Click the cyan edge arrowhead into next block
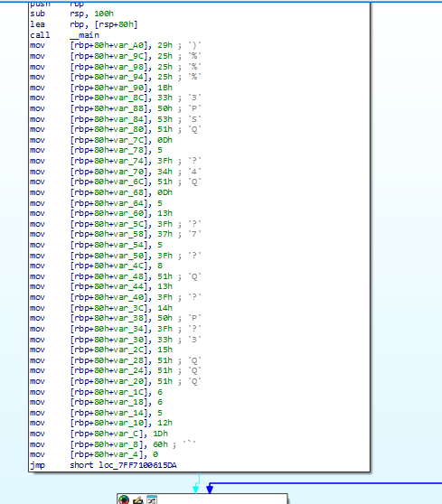 click(195, 490)
